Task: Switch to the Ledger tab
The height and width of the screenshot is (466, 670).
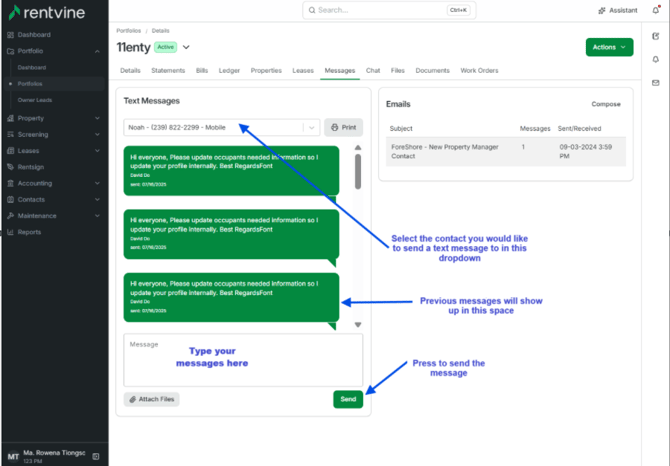Action: [x=229, y=70]
